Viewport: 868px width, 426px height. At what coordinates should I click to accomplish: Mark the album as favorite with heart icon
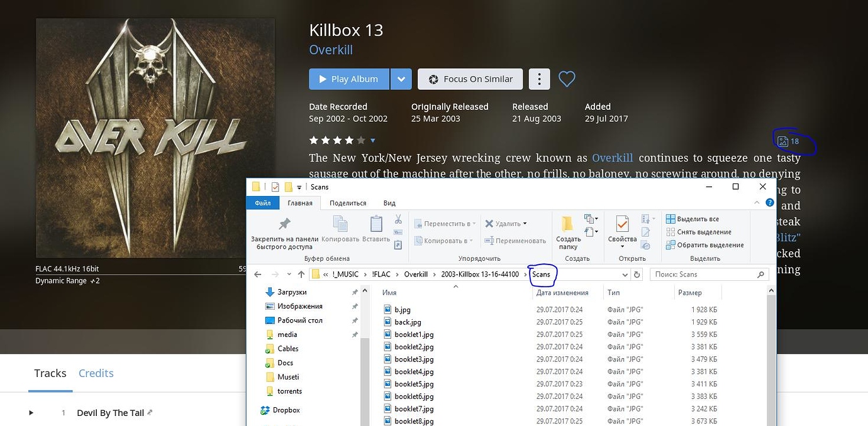point(567,79)
